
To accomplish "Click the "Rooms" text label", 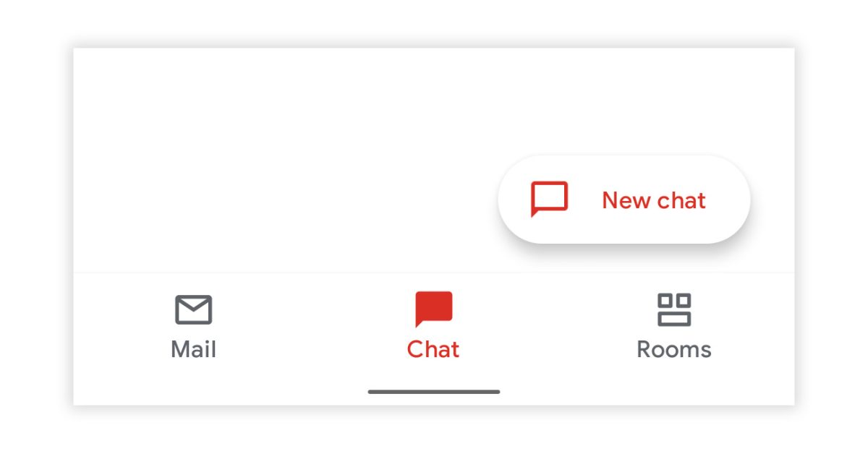I will coord(673,350).
